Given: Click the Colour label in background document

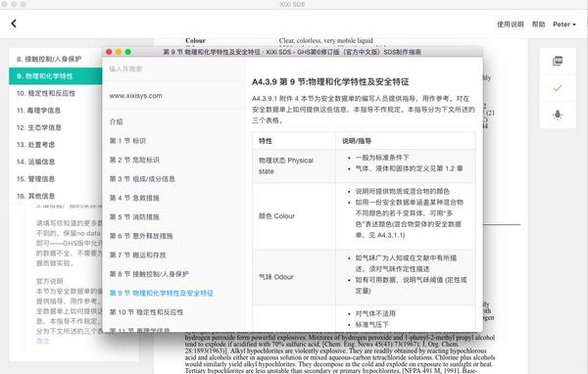Looking at the screenshot, I should (x=195, y=40).
